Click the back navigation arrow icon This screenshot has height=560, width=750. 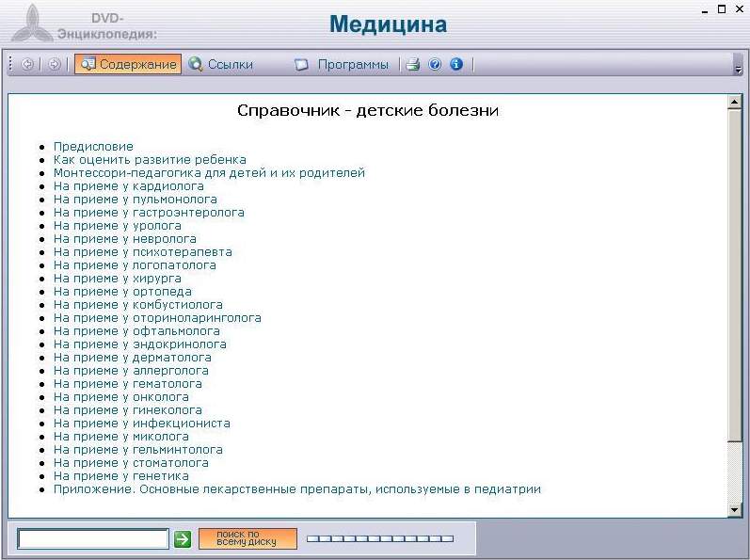click(27, 65)
